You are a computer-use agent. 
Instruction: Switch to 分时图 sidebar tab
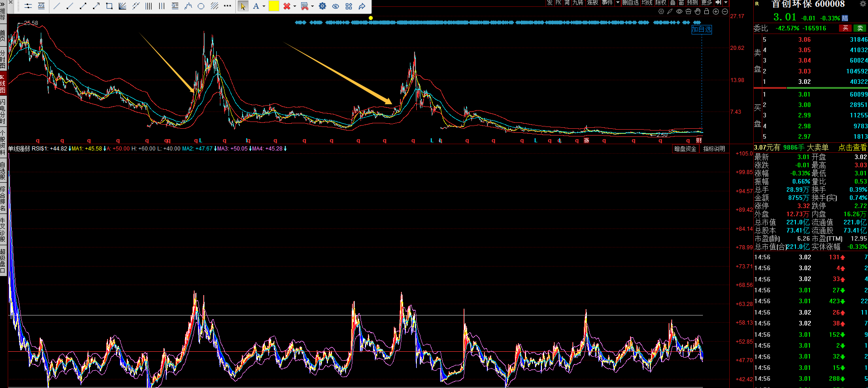point(3,59)
